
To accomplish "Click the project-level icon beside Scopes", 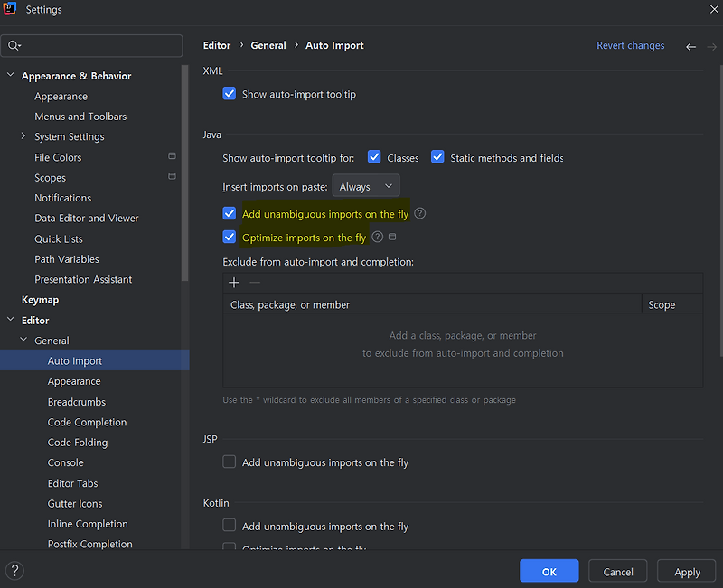I will coord(171,177).
